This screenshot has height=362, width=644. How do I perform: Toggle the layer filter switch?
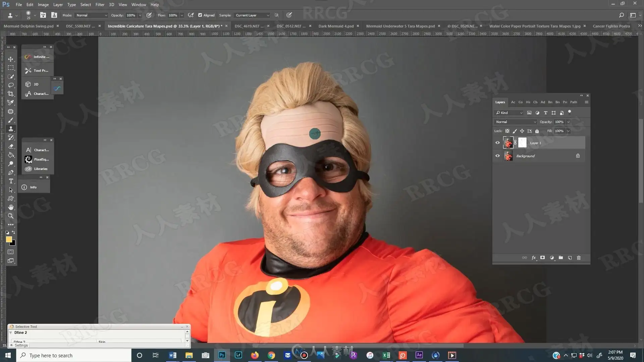570,112
